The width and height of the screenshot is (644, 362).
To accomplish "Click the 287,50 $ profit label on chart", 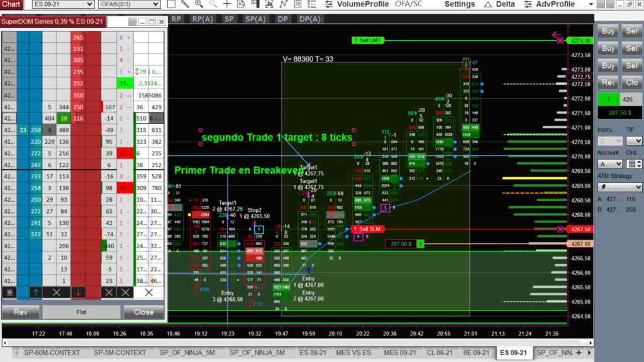I will 401,244.
